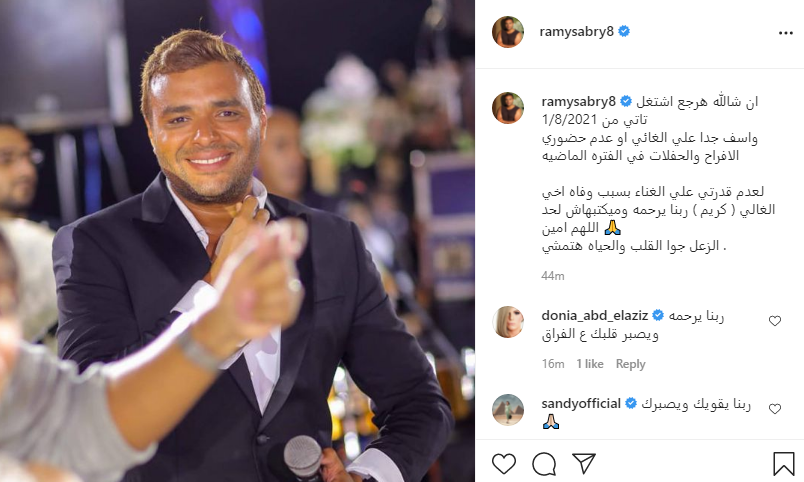View the 1 like on comment
The image size is (804, 482).
(x=590, y=364)
